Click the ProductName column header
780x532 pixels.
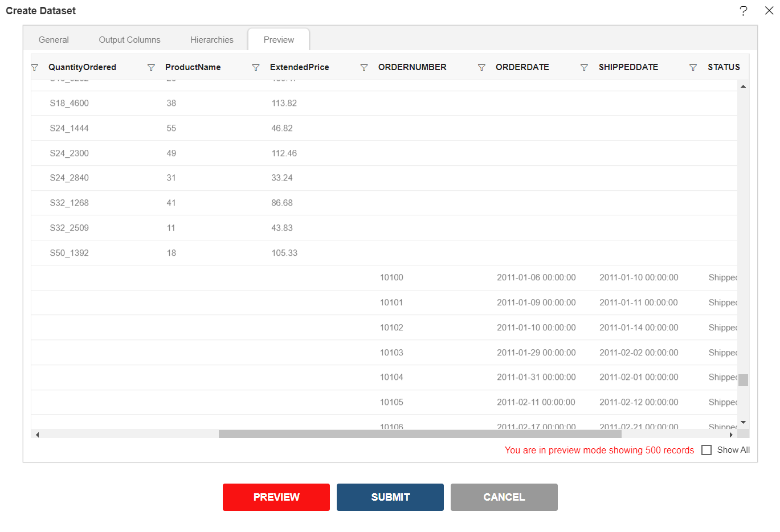[193, 67]
